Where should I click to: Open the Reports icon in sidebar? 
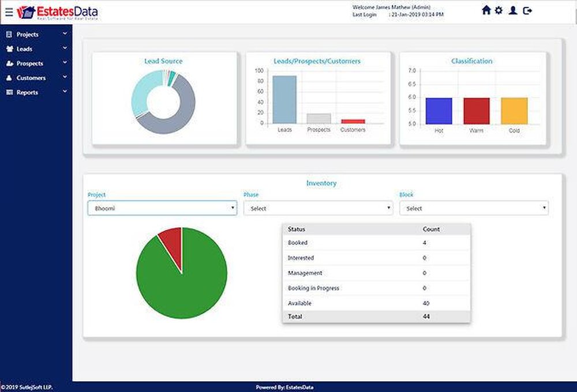[x=9, y=92]
